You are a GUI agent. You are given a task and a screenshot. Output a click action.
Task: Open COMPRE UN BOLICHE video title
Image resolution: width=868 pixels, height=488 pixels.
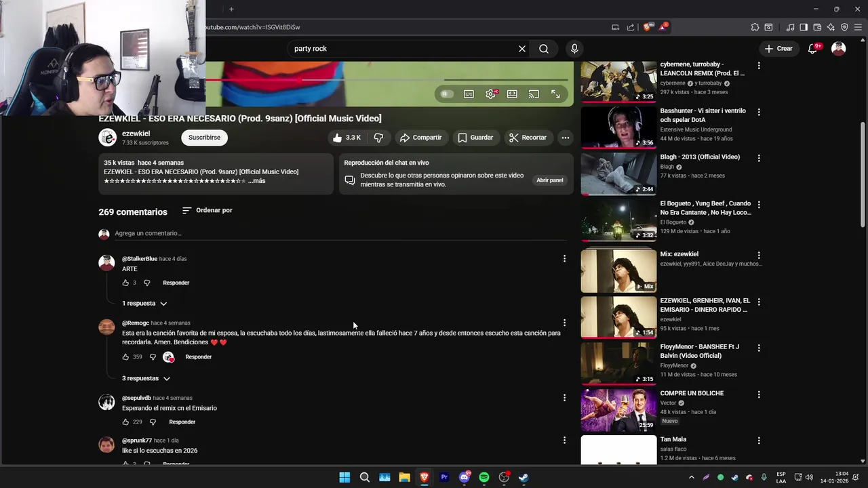point(692,393)
